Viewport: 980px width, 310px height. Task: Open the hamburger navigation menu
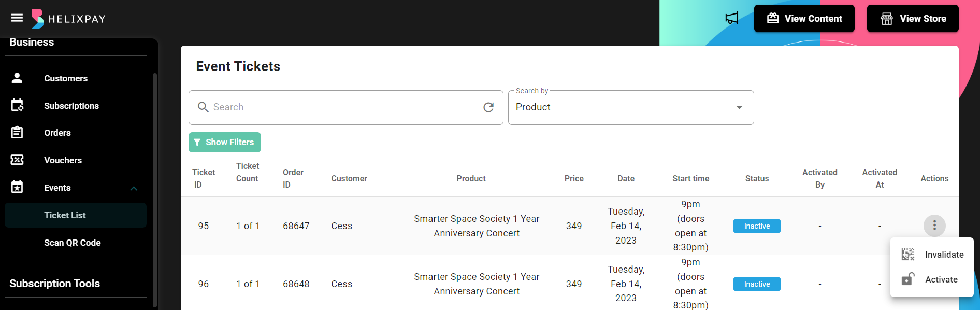coord(17,18)
